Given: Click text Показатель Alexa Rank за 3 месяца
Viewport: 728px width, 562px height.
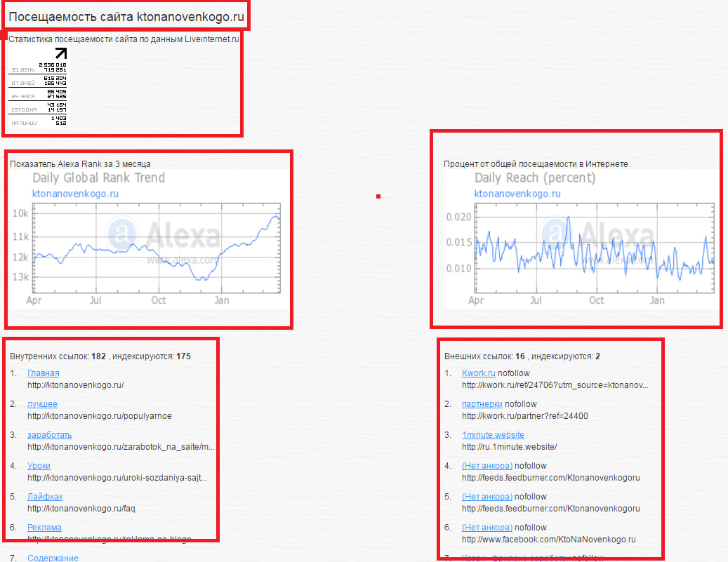Looking at the screenshot, I should [80, 163].
